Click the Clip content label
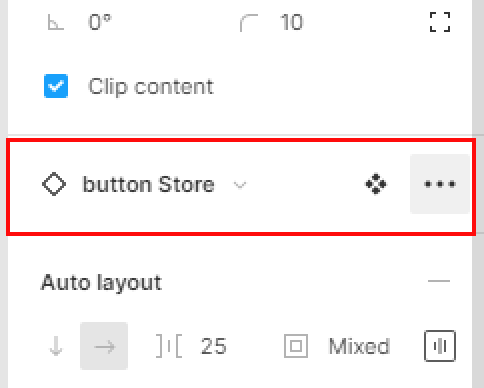Screen dimensions: 484x388 (x=151, y=87)
